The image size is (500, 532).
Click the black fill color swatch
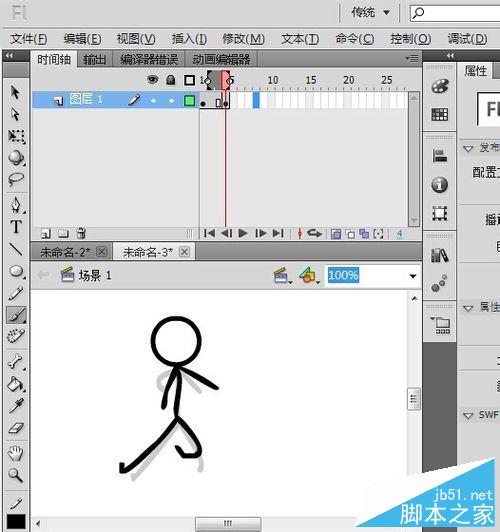tap(16, 522)
